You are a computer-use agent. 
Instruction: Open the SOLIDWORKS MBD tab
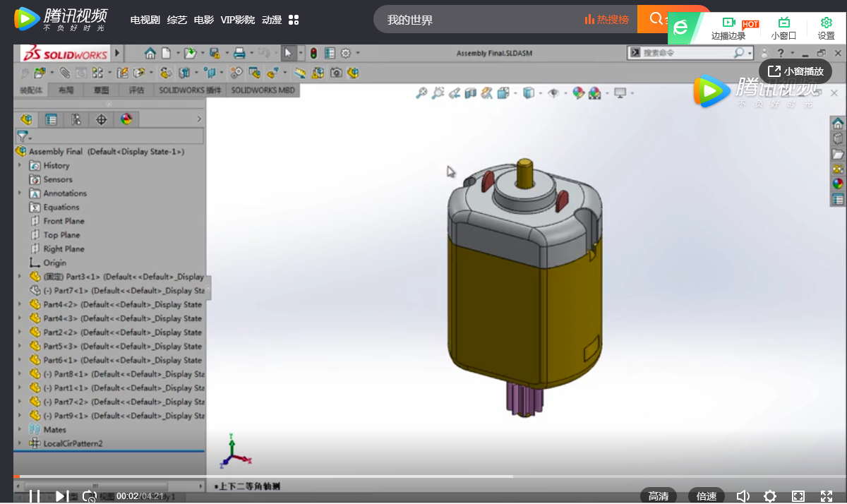point(263,90)
